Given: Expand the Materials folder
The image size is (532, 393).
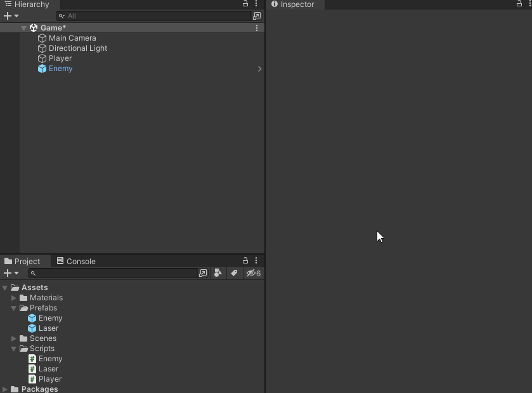Looking at the screenshot, I should [x=14, y=298].
